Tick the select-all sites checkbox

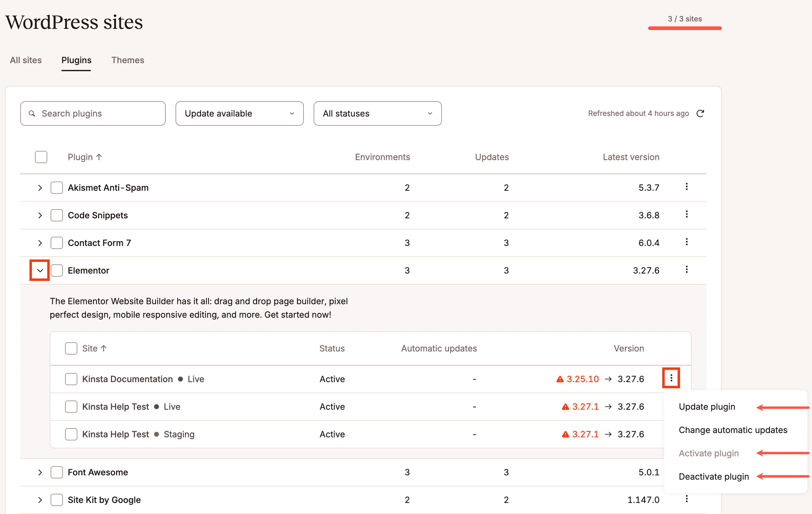click(x=71, y=348)
